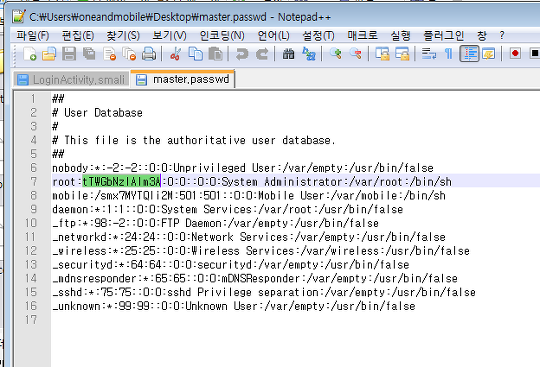Click the _networkd Network Services line
Viewport: 540px width, 367px height.
[x=249, y=237]
